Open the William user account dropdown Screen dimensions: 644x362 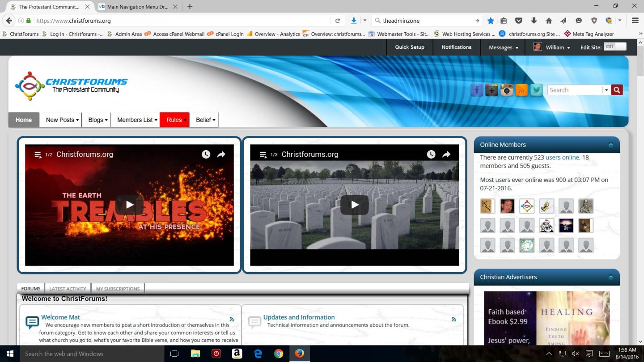[x=552, y=47]
